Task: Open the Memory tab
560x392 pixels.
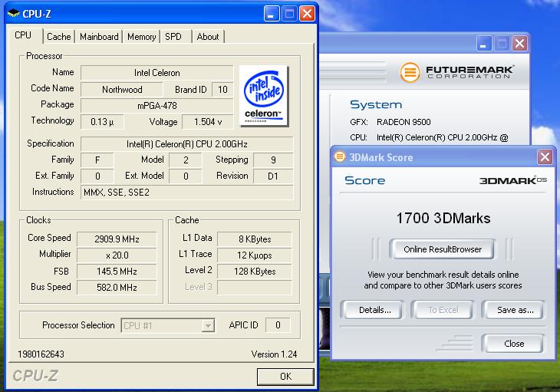Action: 141,37
